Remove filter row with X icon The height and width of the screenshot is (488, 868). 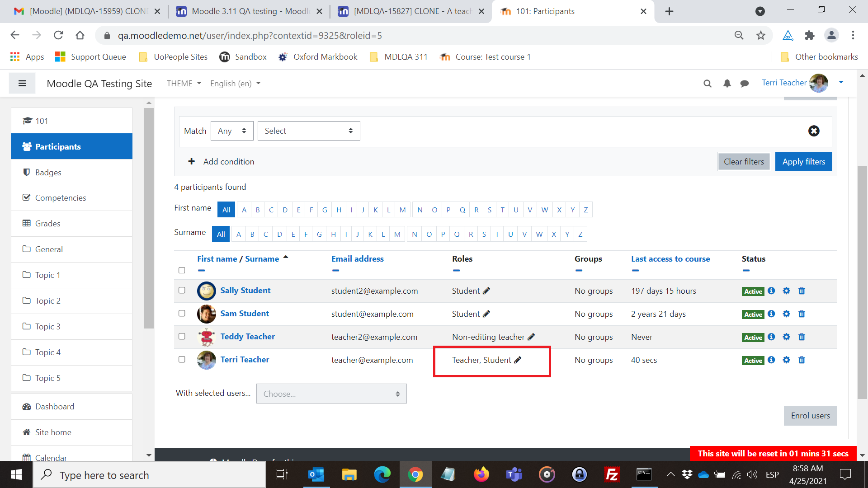[x=814, y=131]
